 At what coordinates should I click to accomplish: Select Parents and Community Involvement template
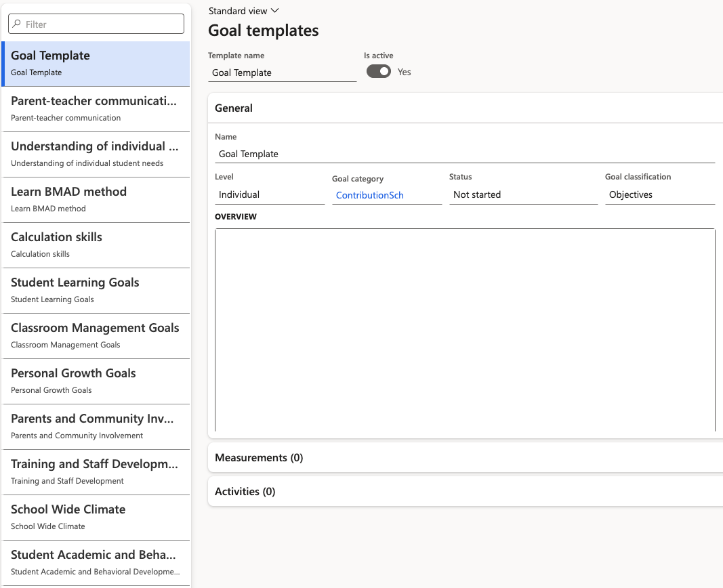point(96,427)
